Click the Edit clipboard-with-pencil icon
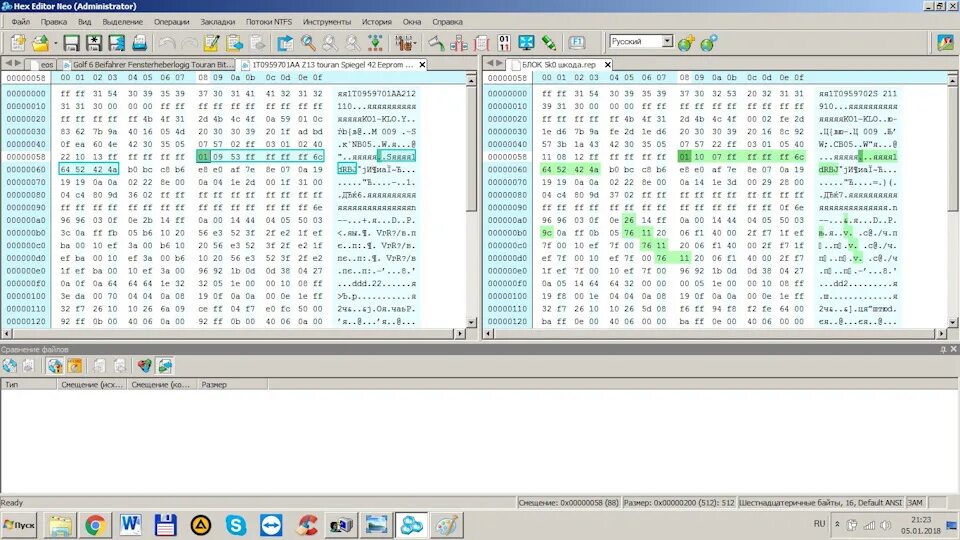960x540 pixels. [x=212, y=42]
